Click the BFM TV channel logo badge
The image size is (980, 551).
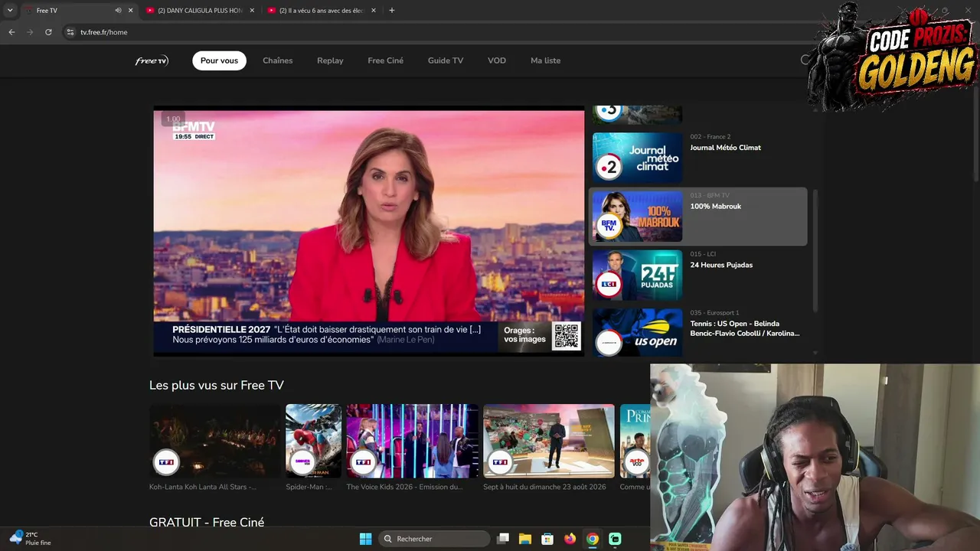[609, 226]
